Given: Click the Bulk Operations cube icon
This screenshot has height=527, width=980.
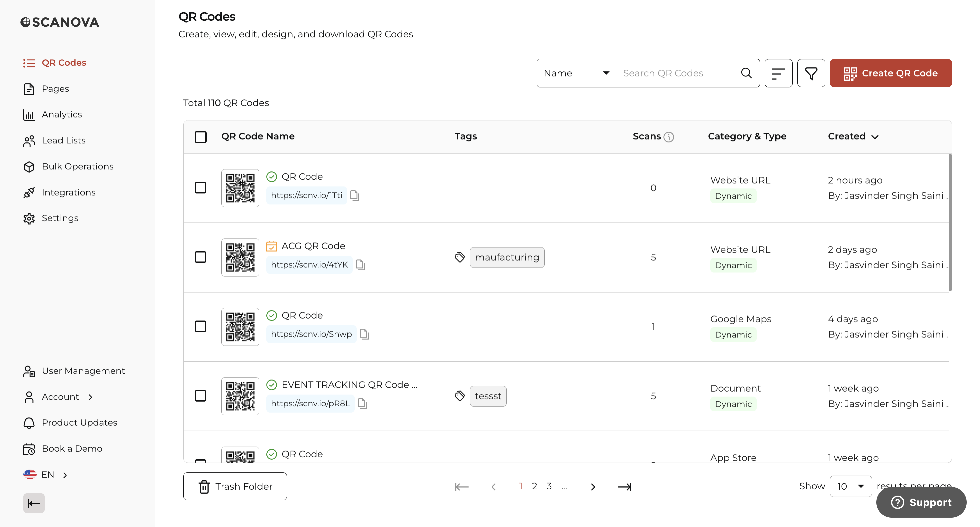Looking at the screenshot, I should coord(29,166).
